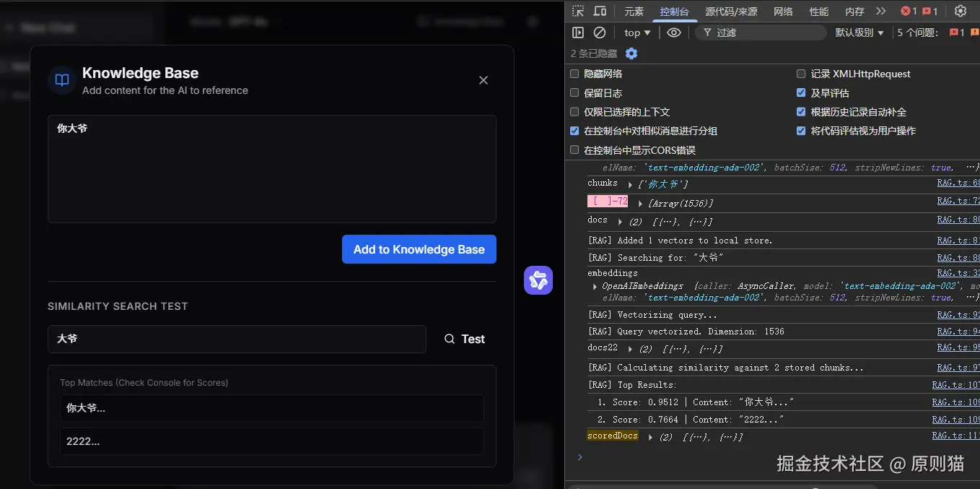The image size is (980, 489).
Task: Select the inspect element picker icon
Action: click(x=578, y=11)
